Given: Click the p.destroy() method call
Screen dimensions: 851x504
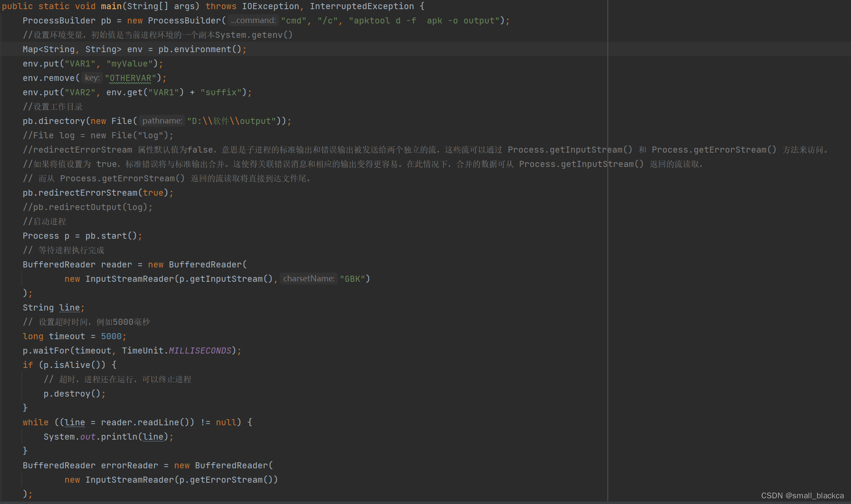Looking at the screenshot, I should click(72, 394).
